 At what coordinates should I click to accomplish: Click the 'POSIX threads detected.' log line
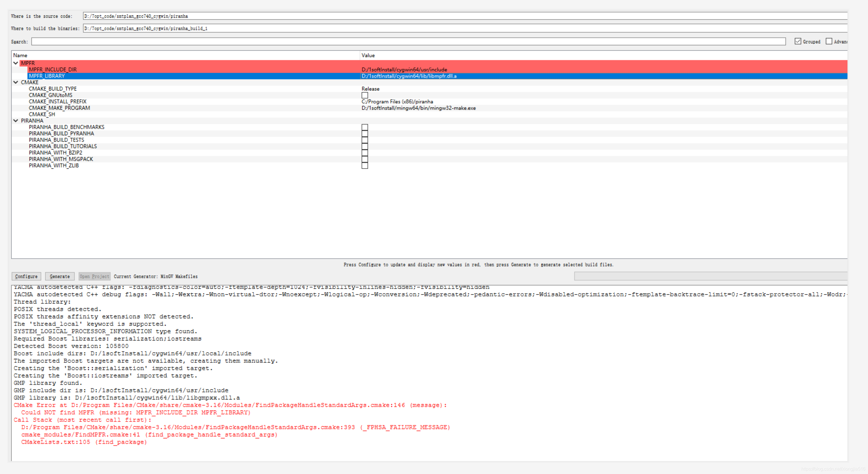[x=58, y=309]
